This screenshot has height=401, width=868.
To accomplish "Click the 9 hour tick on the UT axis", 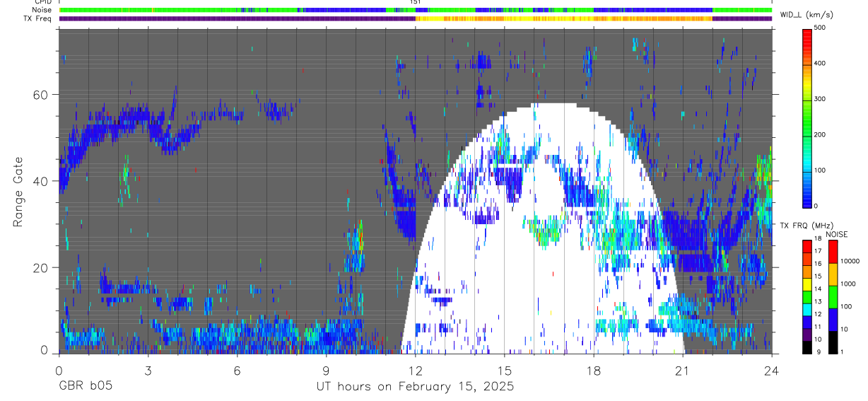I will point(326,370).
